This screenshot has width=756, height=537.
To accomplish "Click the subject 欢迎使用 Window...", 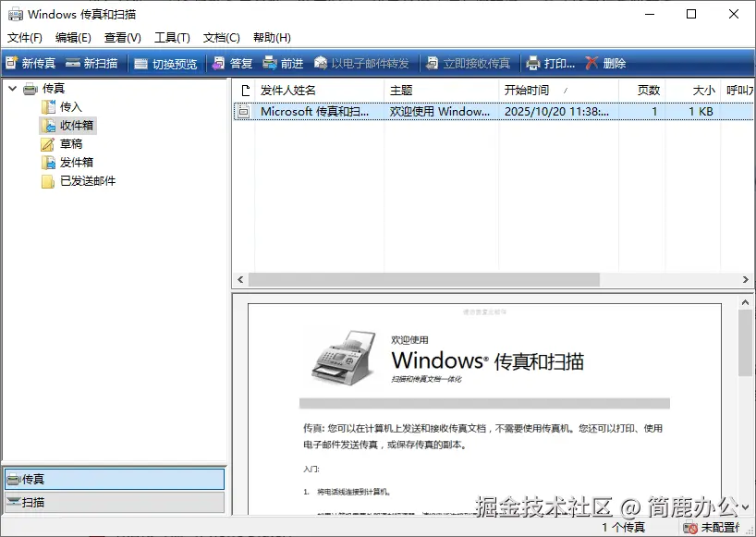I will point(440,111).
